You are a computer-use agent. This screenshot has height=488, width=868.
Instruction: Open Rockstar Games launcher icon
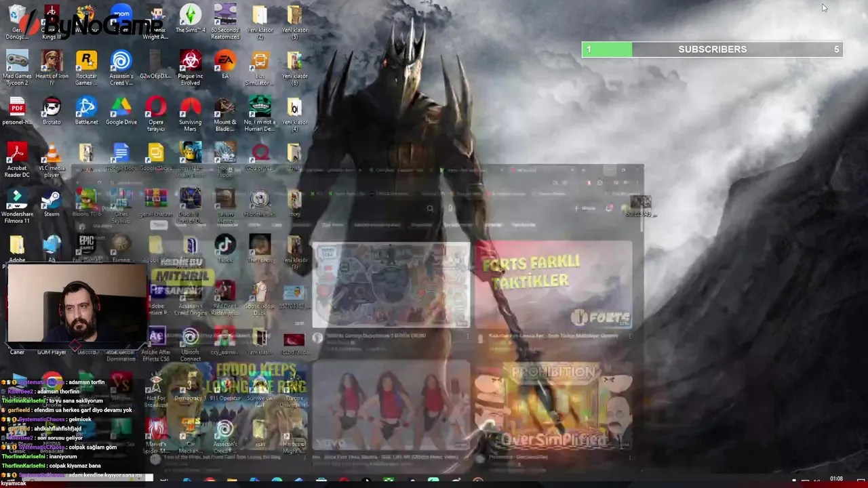tap(86, 68)
